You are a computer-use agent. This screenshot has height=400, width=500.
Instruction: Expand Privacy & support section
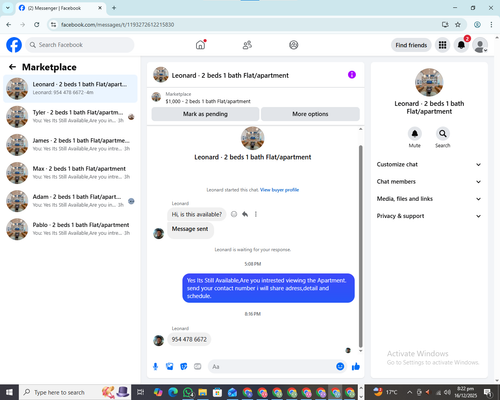429,216
